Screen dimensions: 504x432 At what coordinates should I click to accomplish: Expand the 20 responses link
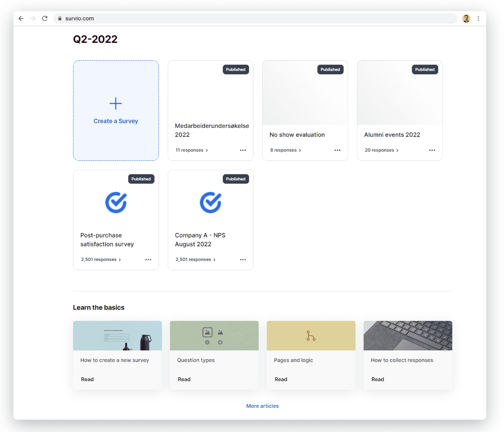pos(381,150)
